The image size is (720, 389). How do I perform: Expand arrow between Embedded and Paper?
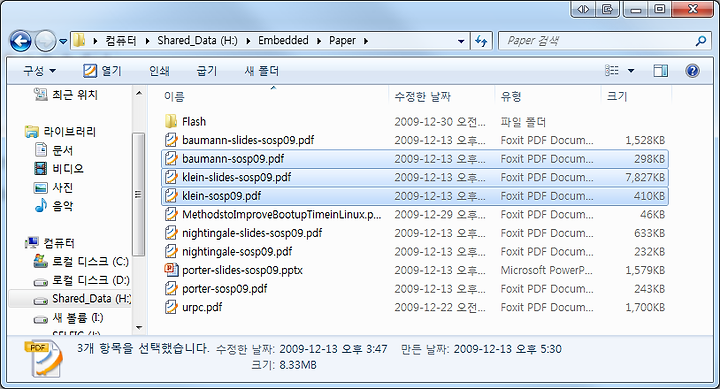[x=319, y=41]
